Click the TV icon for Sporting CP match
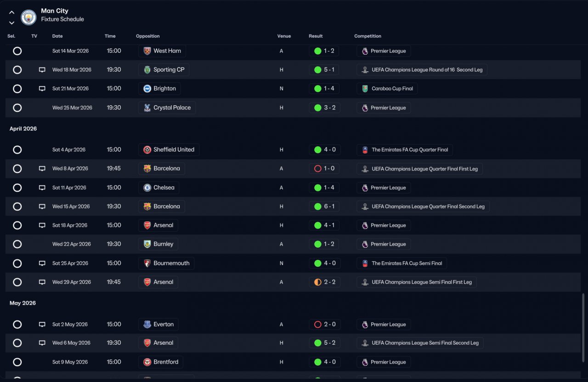Viewport: 588px width, 382px height. click(x=42, y=70)
